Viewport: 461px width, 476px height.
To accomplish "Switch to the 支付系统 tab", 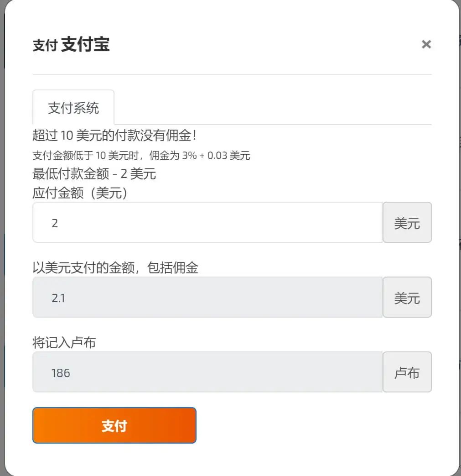I will point(73,108).
